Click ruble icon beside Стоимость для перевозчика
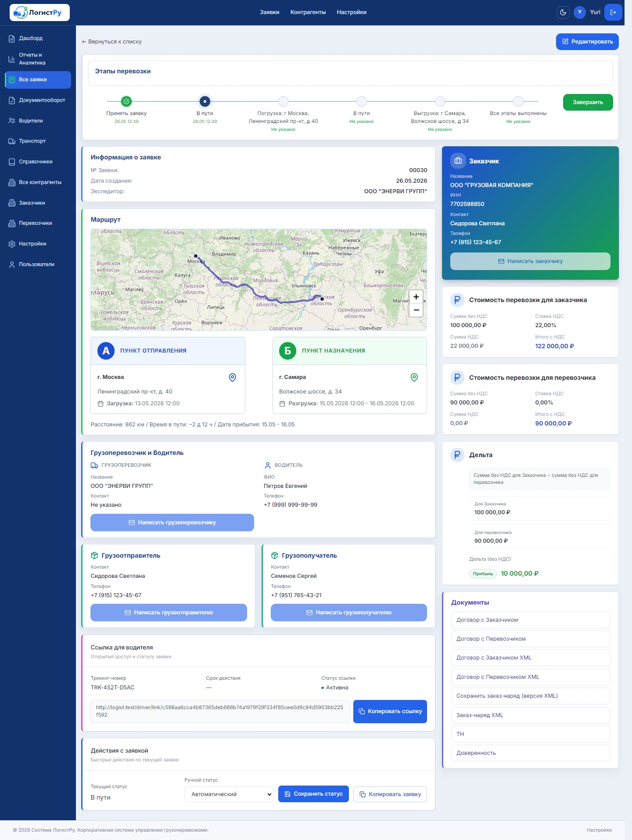 point(457,378)
